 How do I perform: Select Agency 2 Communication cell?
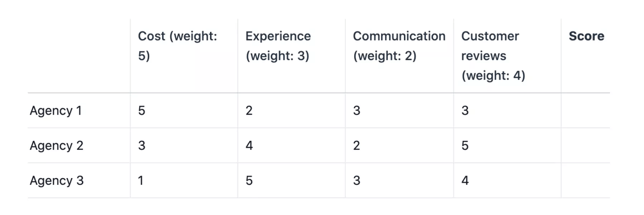[357, 146]
